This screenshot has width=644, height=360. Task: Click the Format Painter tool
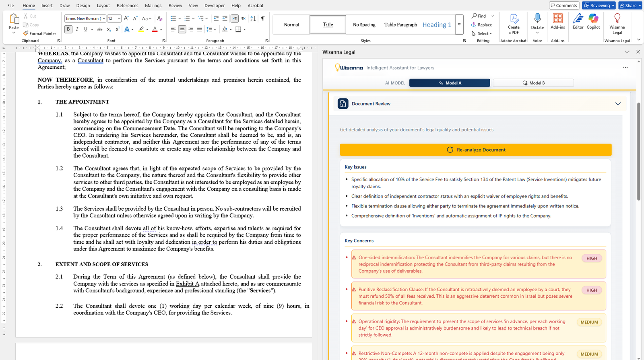click(39, 33)
